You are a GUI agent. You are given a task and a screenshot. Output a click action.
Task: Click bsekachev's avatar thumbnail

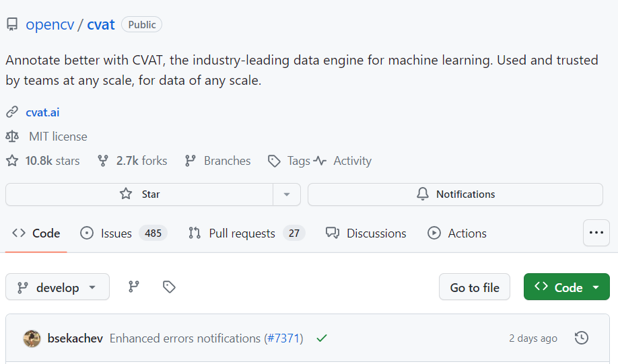(x=32, y=338)
